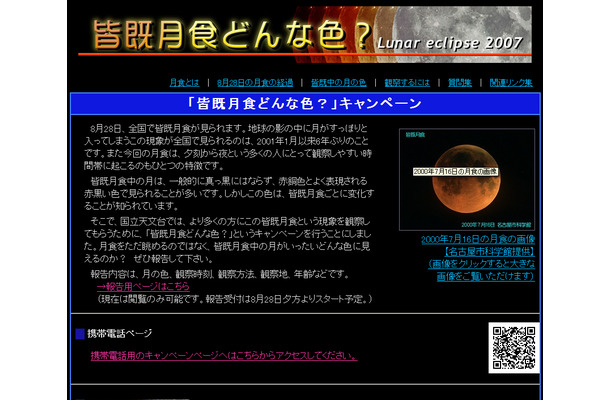Screen dimensions: 610x400
Task: Click the 「皆既月食どんな色？」キャンペーン title bar
Action: [304, 103]
